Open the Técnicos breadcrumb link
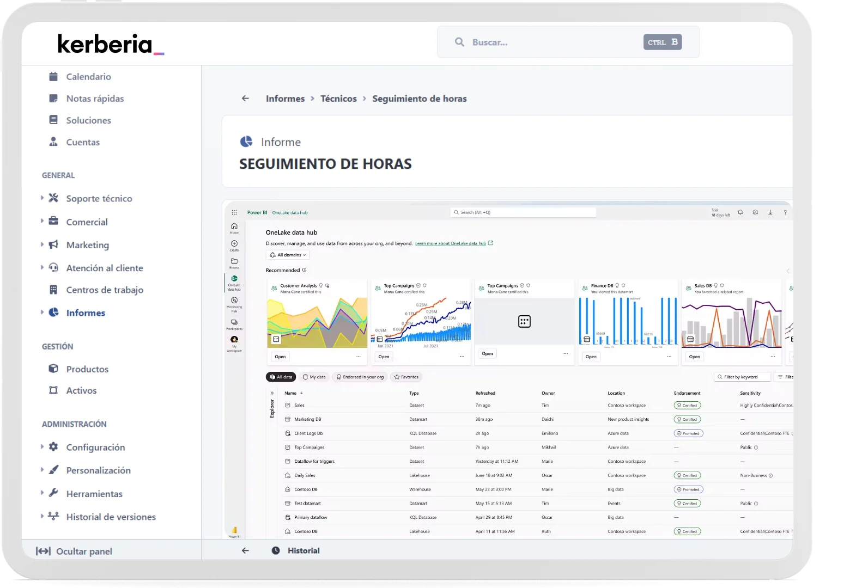Screen dimensions: 868x588 338,99
